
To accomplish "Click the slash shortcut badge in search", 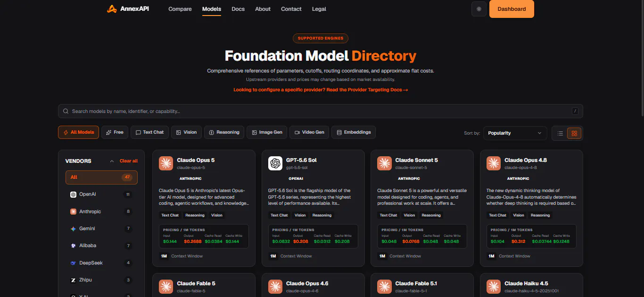I will coord(575,111).
